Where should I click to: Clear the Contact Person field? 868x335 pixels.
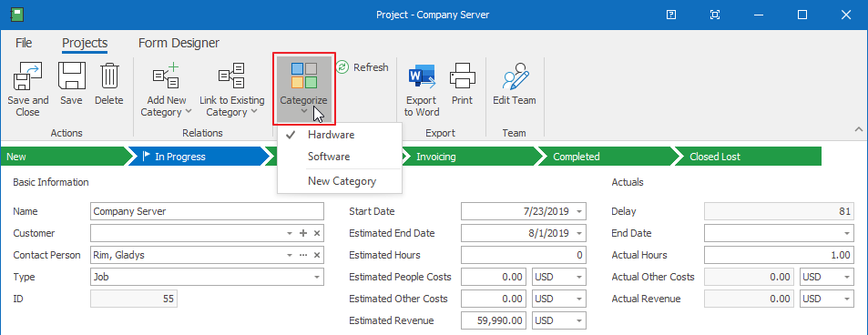coord(317,255)
